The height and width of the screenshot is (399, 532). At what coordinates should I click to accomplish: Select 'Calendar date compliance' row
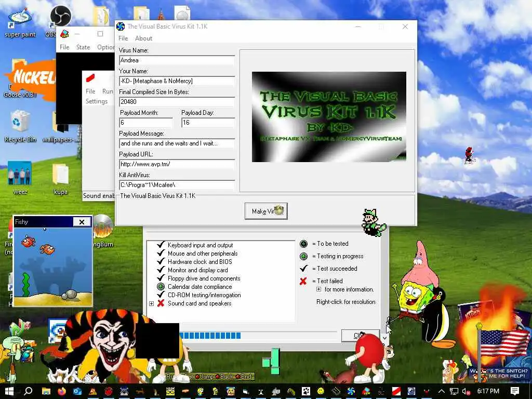(200, 287)
